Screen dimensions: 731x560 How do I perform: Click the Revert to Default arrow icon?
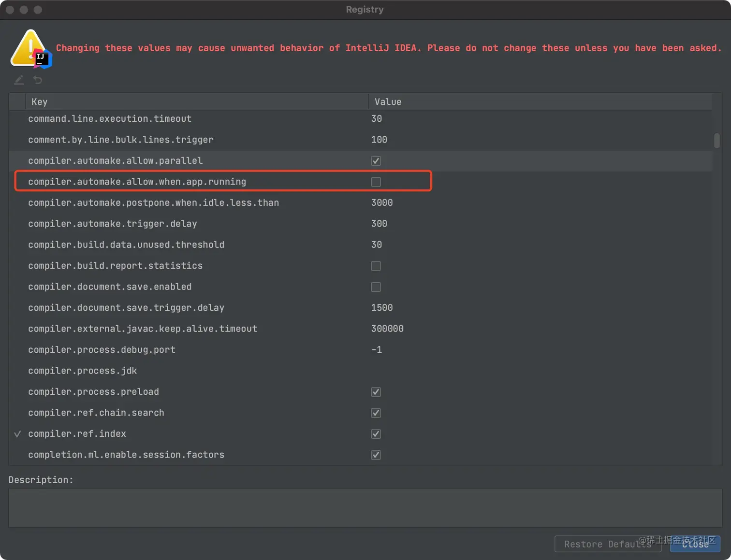point(38,80)
